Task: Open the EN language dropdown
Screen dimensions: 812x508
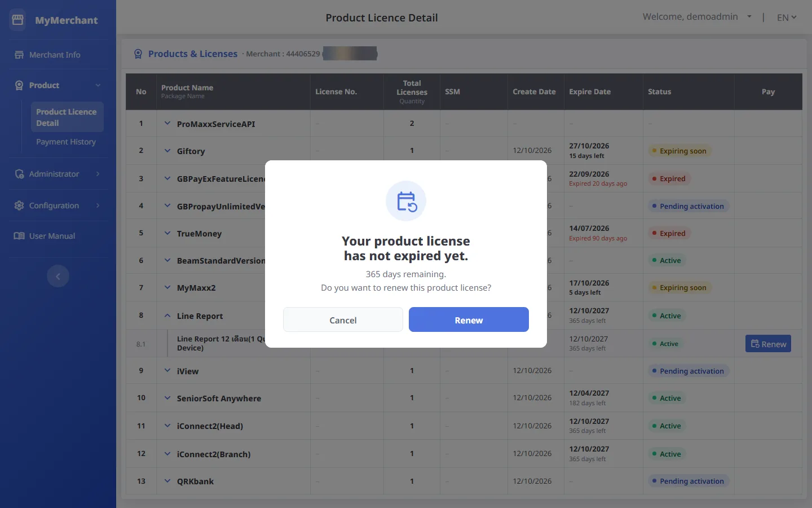Action: click(787, 17)
